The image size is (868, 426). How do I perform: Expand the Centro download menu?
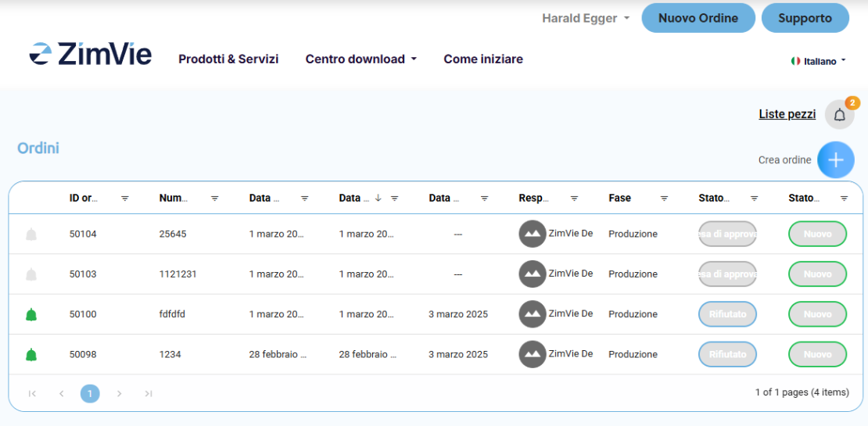(360, 59)
